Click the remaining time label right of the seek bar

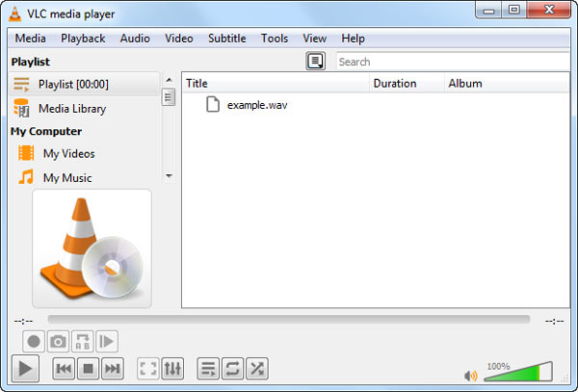[555, 322]
